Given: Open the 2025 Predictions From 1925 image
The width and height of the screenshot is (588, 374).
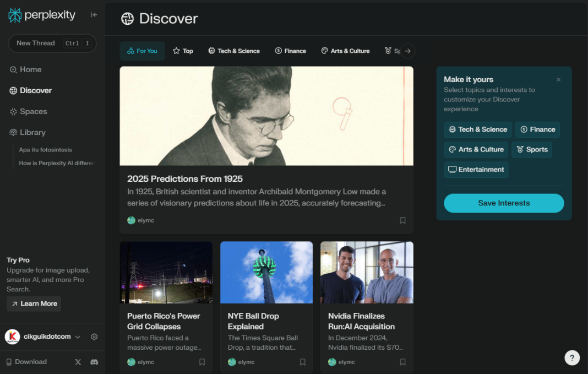Looking at the screenshot, I should 266,116.
